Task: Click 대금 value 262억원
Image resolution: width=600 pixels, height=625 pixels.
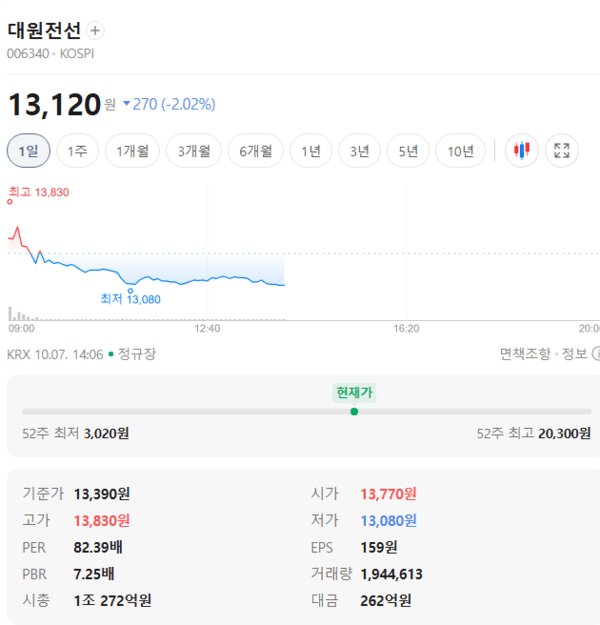Action: 386,600
